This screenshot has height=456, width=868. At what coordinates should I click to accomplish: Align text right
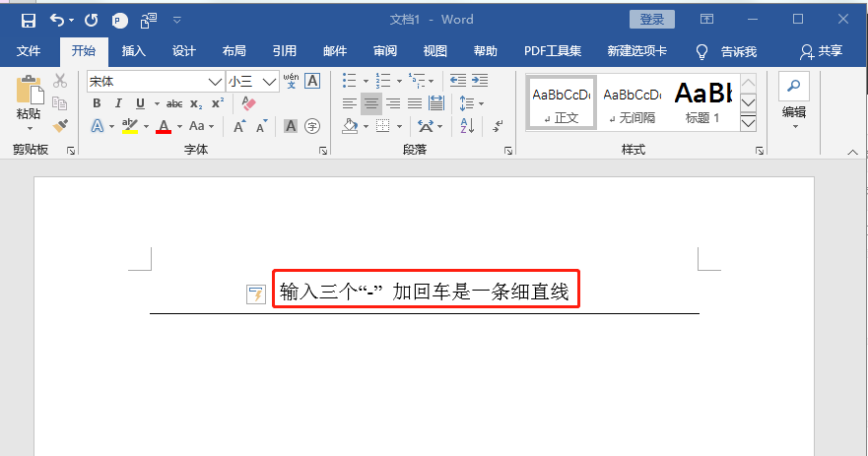click(393, 103)
